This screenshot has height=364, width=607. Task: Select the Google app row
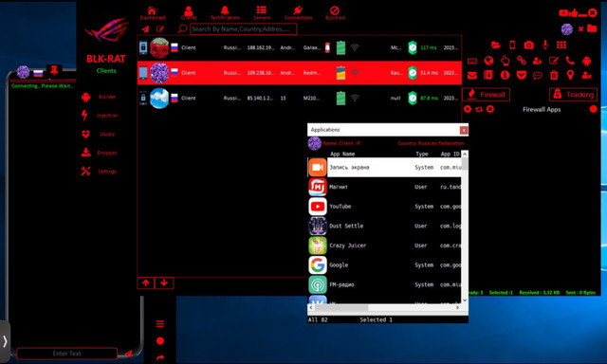point(385,265)
